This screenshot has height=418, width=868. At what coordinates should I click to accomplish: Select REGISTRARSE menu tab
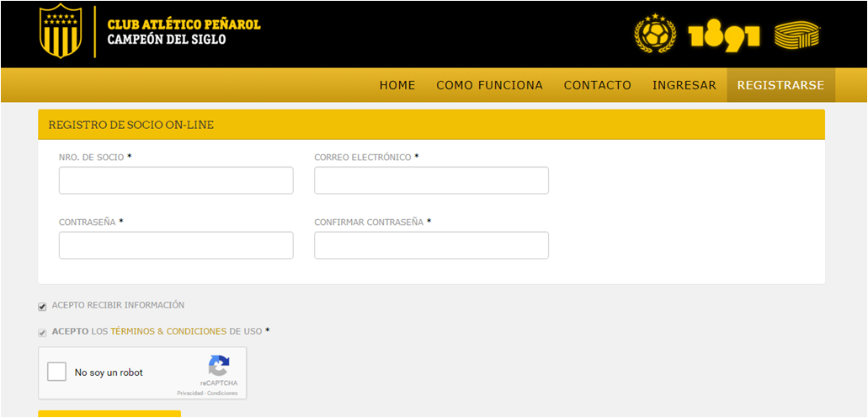(780, 85)
